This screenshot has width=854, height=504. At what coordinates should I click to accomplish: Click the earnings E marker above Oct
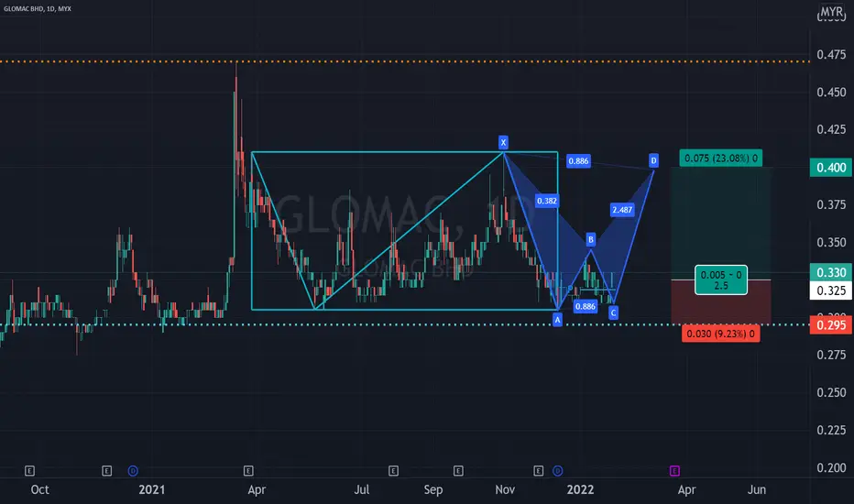coord(30,471)
